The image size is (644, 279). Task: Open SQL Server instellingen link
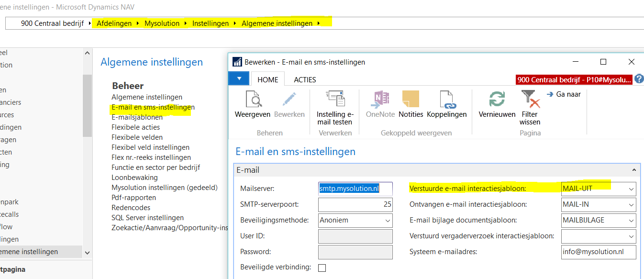[x=147, y=218]
